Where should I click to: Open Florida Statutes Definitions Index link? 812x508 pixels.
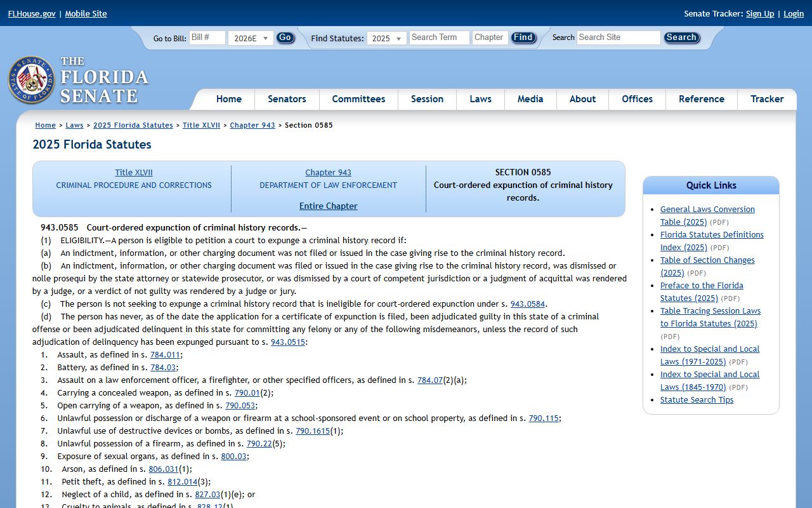coord(712,241)
